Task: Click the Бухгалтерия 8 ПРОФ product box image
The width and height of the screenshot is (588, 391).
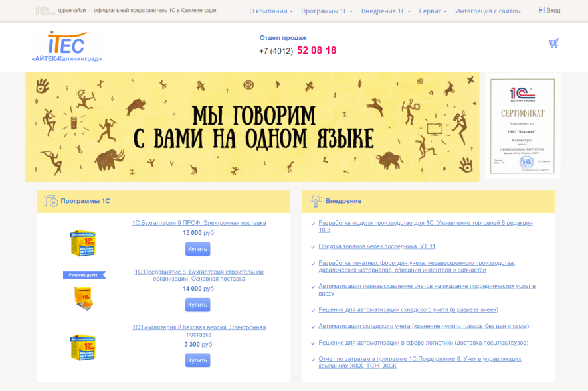Action: click(83, 243)
